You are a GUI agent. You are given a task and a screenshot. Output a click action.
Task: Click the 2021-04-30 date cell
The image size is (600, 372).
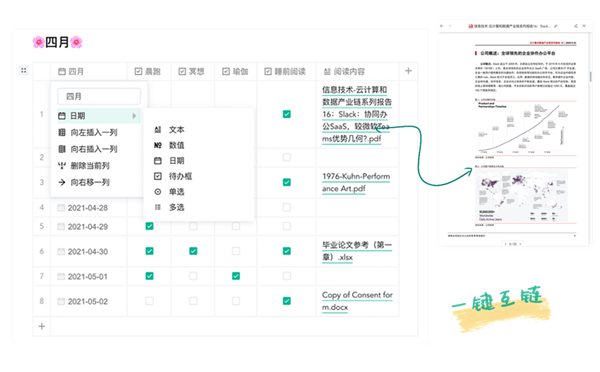click(x=88, y=251)
